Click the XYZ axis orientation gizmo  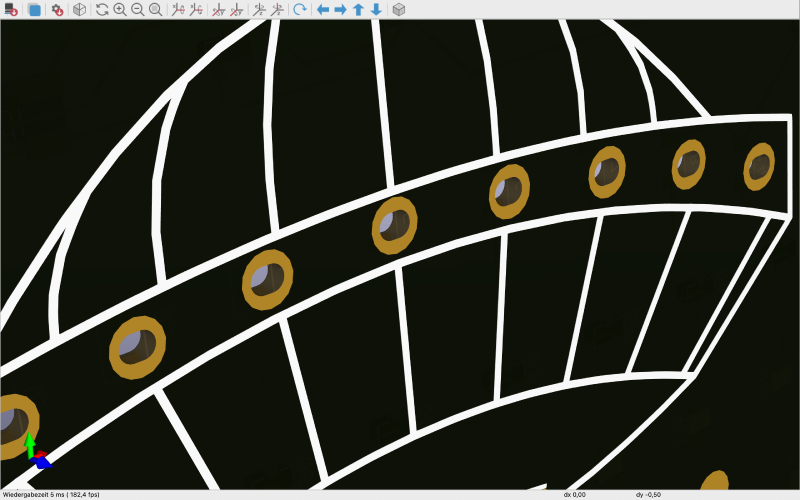tap(37, 452)
